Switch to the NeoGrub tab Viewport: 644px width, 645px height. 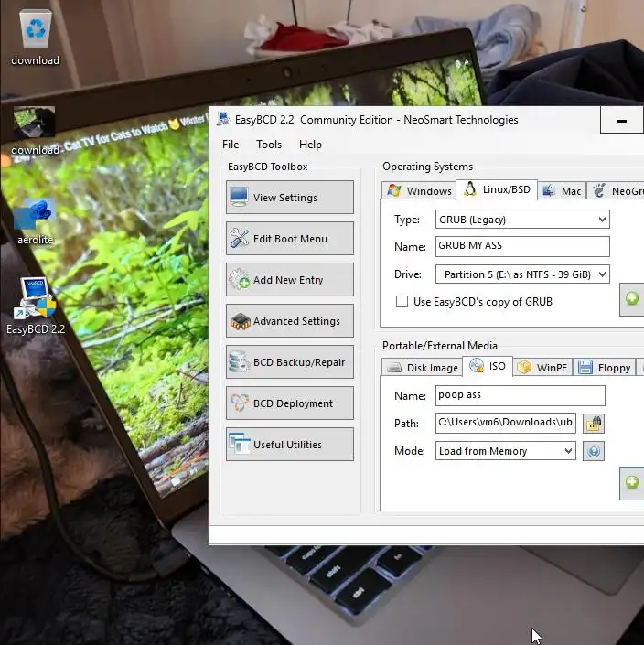[x=616, y=190]
